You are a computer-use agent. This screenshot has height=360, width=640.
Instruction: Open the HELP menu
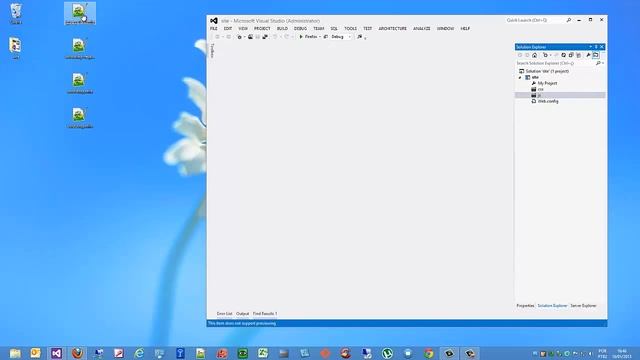pos(465,29)
